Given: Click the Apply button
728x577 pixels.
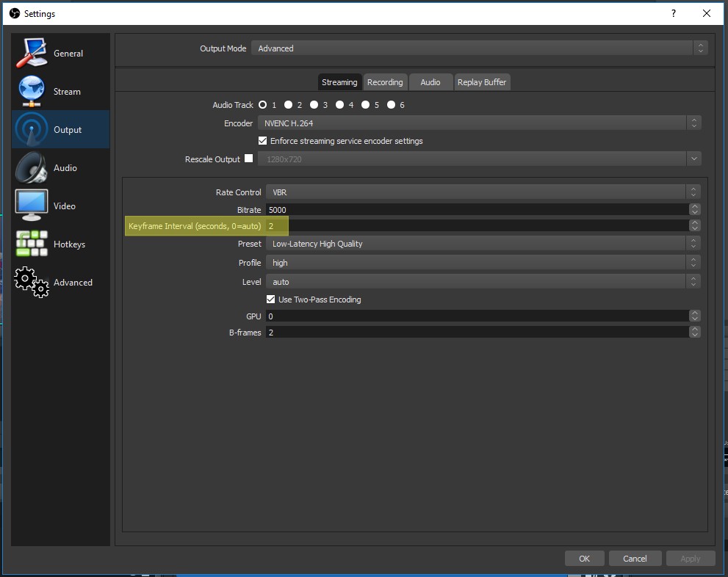Looking at the screenshot, I should tap(691, 559).
